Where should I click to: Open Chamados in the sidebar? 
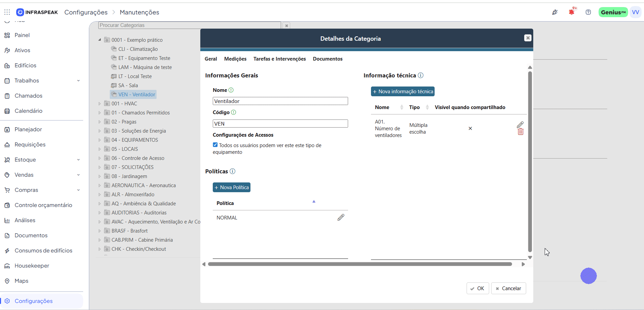point(28,96)
